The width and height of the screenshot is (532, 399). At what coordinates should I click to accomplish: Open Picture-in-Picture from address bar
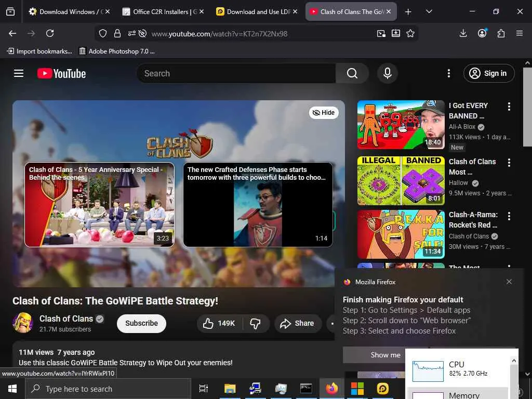(381, 33)
